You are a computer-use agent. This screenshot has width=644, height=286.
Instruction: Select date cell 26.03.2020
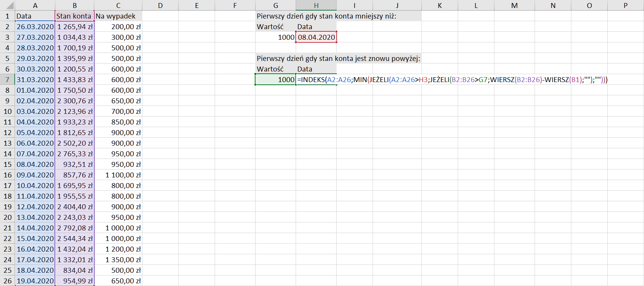pyautogui.click(x=35, y=27)
